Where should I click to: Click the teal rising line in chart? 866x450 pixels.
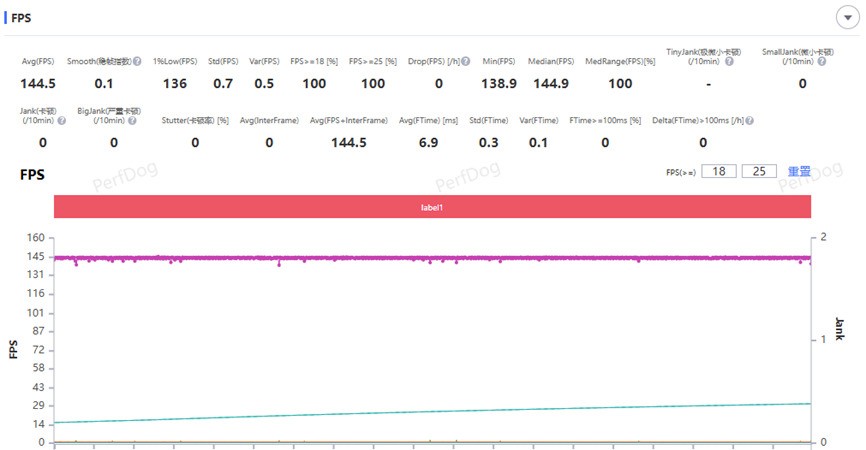pyautogui.click(x=432, y=413)
